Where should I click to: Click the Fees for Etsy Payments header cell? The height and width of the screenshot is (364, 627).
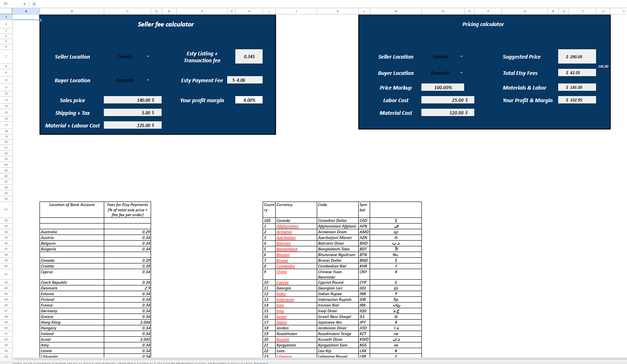pyautogui.click(x=127, y=210)
